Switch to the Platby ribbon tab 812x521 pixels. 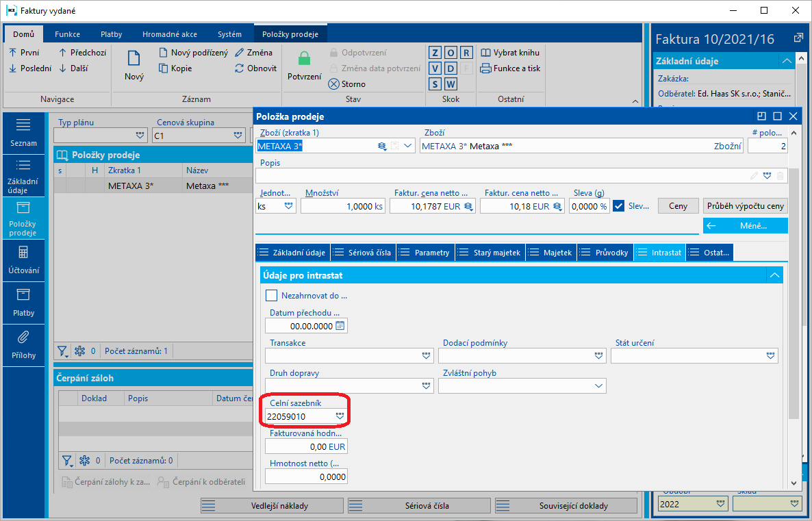click(x=112, y=34)
